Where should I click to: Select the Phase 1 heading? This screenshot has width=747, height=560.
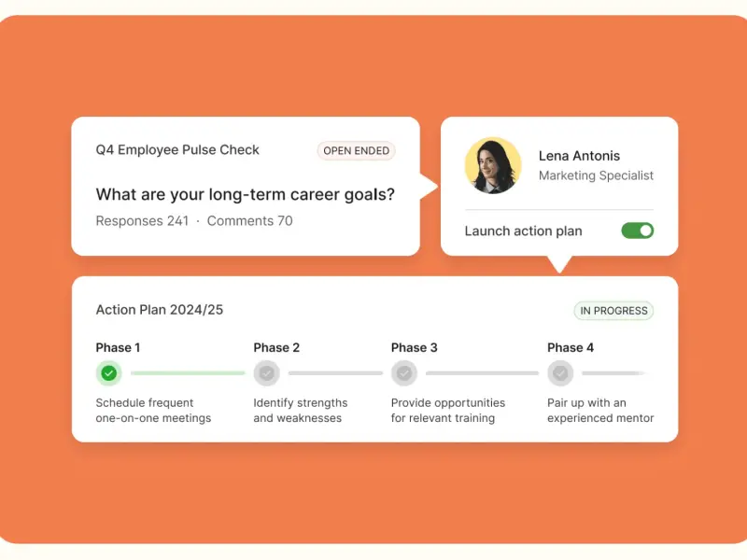[x=118, y=347]
